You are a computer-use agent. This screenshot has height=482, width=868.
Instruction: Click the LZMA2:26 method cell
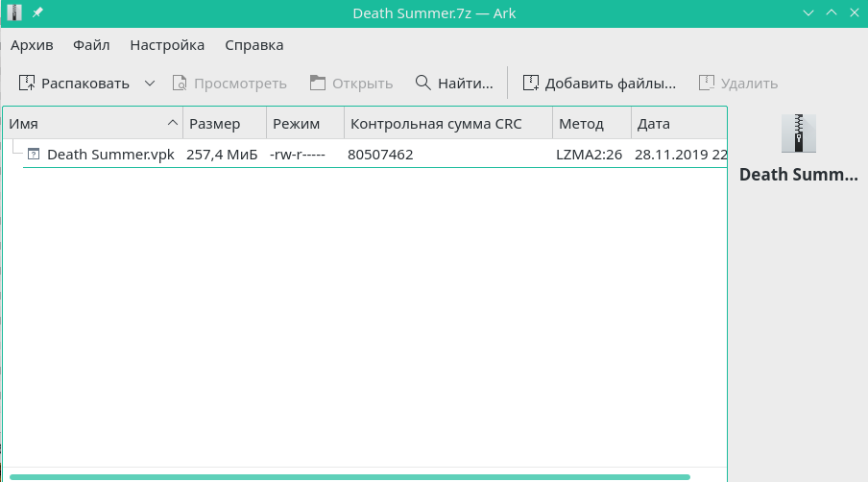(x=589, y=155)
